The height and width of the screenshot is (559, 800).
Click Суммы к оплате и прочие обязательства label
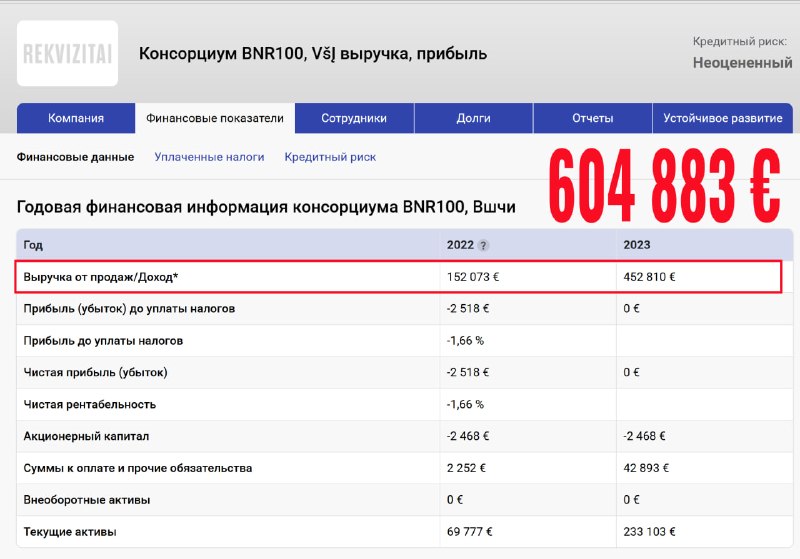point(138,468)
